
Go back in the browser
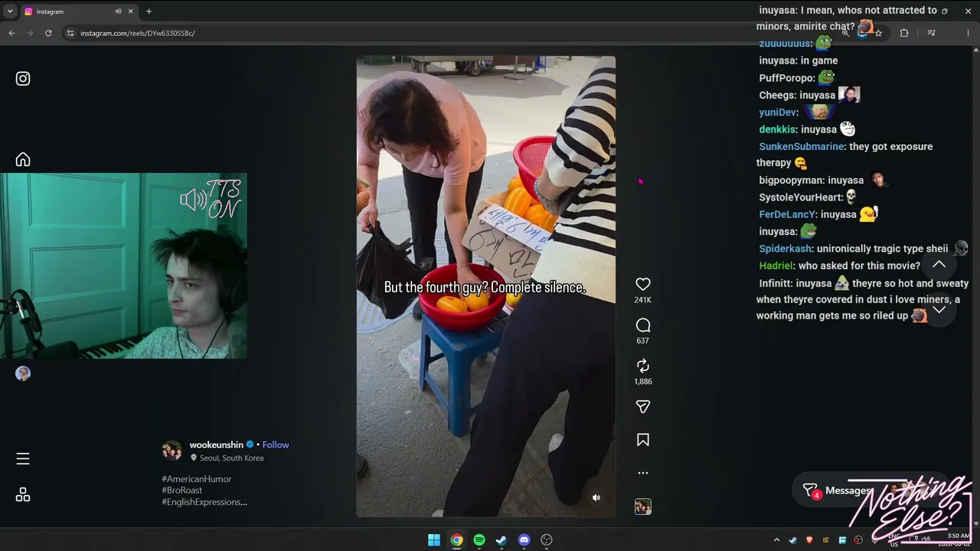(x=11, y=33)
